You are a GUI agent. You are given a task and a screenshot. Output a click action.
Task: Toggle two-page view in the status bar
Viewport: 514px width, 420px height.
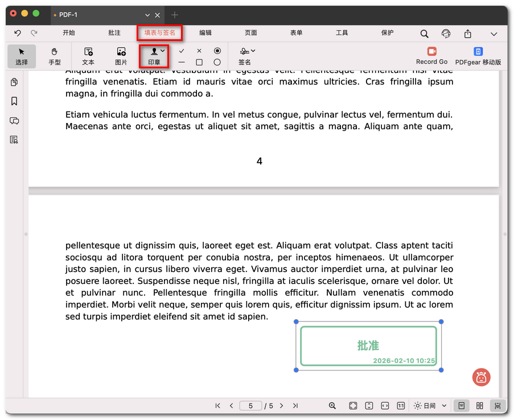(479, 405)
